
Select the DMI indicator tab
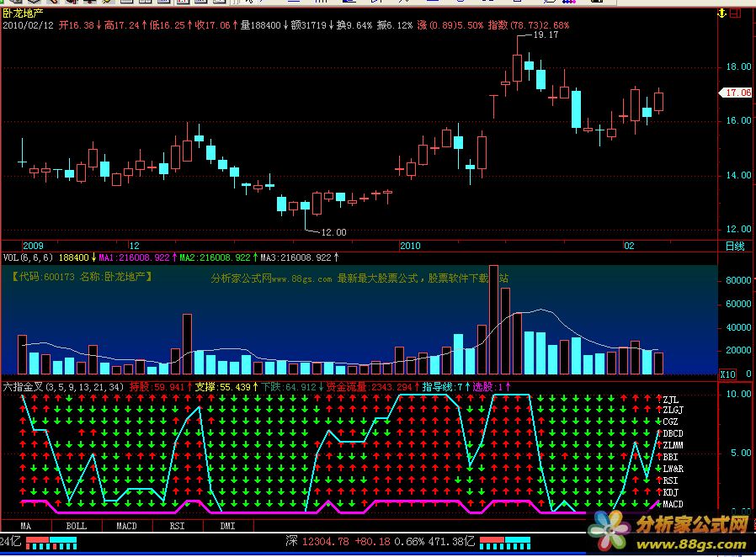227,526
